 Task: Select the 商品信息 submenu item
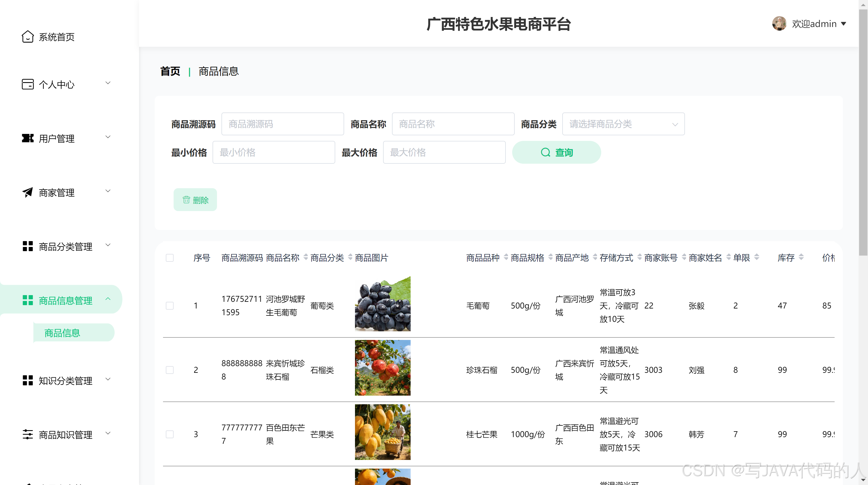pyautogui.click(x=73, y=333)
